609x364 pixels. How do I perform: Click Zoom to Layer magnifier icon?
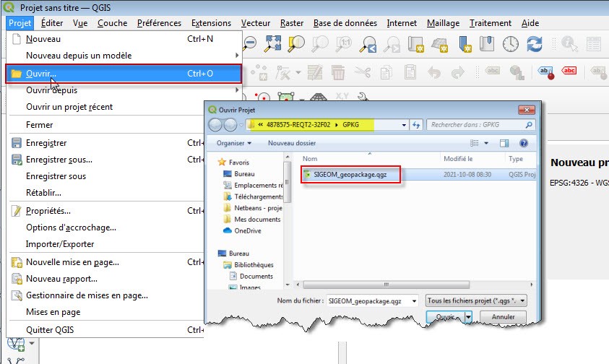[320, 43]
